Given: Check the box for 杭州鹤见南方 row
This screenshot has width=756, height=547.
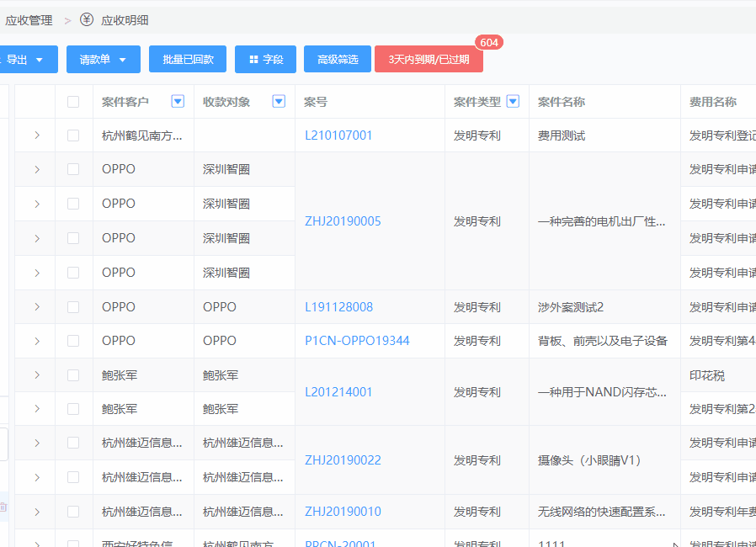Looking at the screenshot, I should [x=73, y=135].
